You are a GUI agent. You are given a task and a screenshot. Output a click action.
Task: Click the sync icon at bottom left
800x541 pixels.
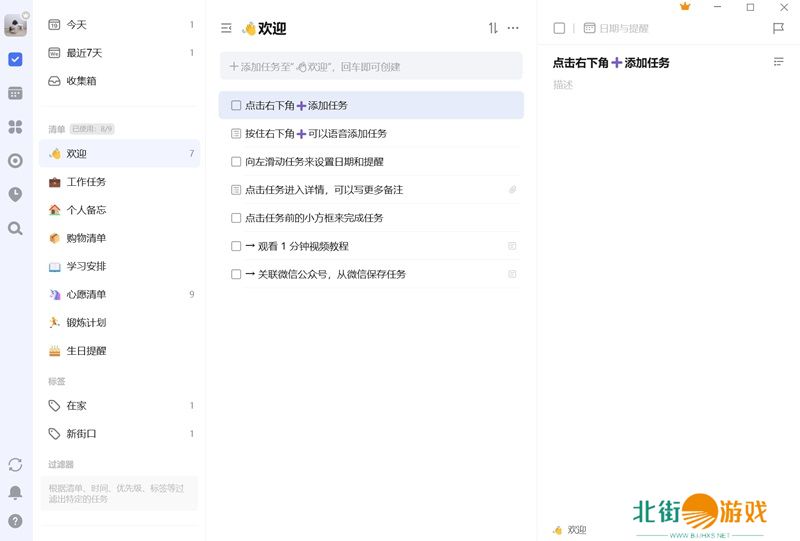pos(15,465)
